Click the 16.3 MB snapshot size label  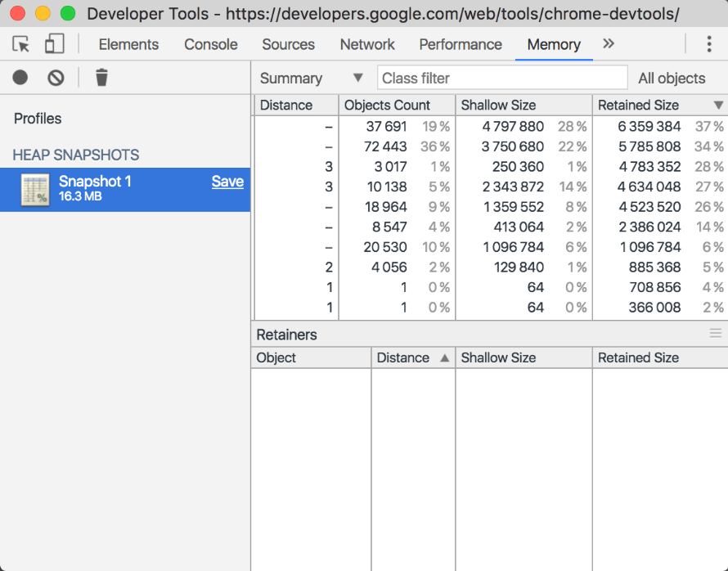tap(80, 196)
